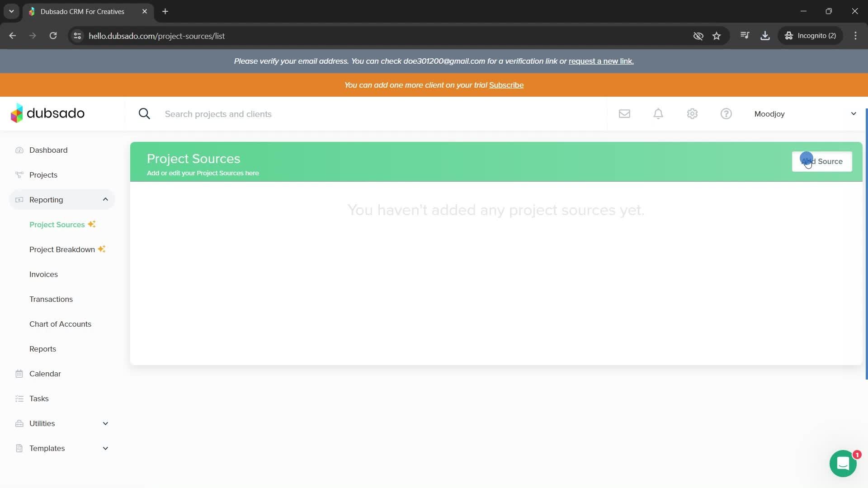Reload the page
The image size is (868, 488).
click(x=53, y=36)
